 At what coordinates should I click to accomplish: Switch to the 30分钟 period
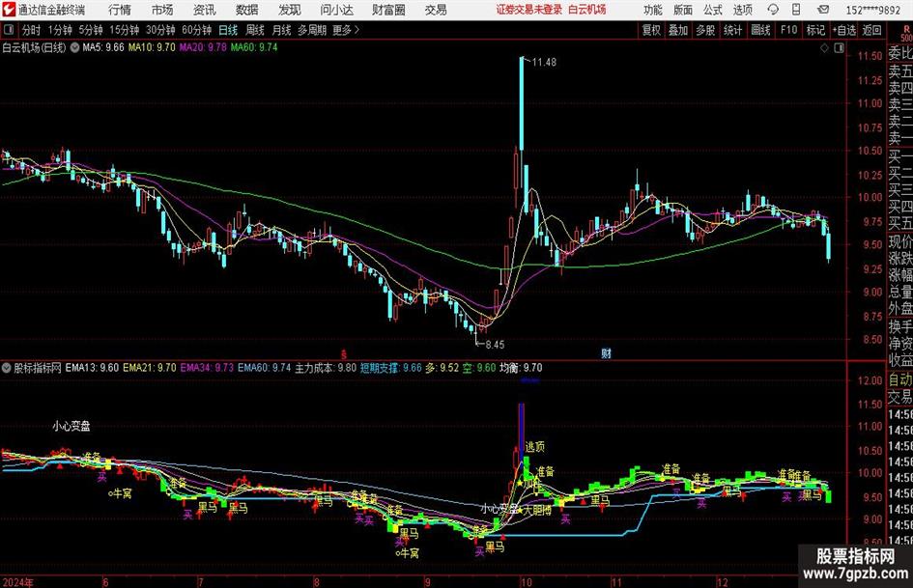[160, 30]
